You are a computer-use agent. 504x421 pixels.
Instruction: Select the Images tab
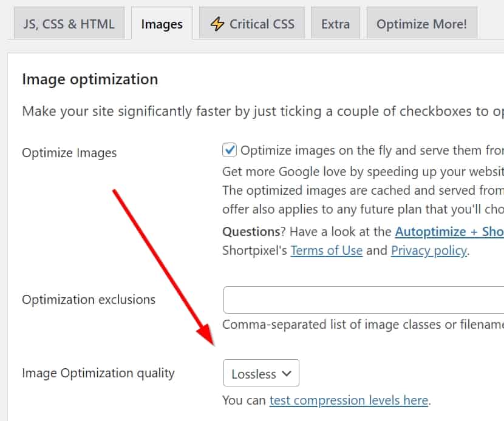point(162,24)
